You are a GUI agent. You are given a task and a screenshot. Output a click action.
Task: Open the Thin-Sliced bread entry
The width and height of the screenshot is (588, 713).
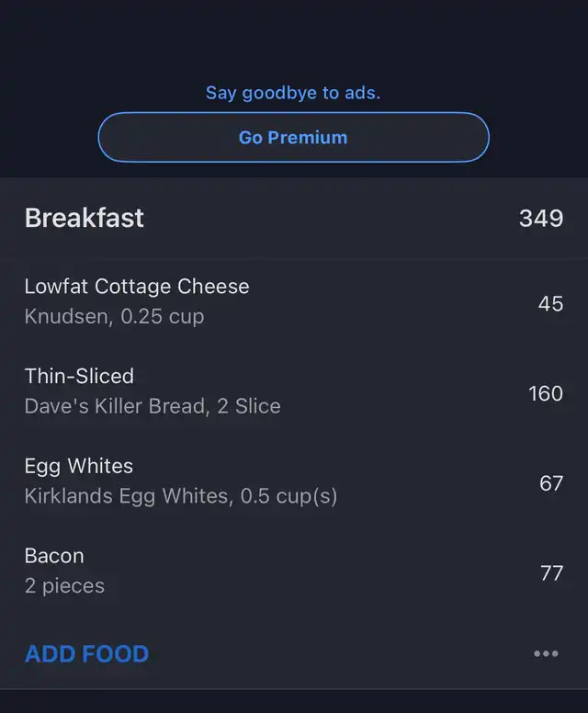(294, 391)
